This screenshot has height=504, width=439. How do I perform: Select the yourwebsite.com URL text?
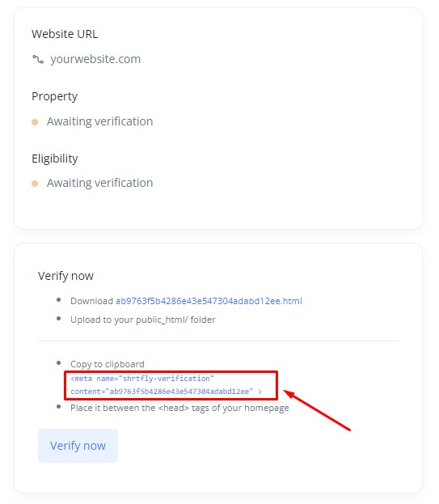[95, 59]
